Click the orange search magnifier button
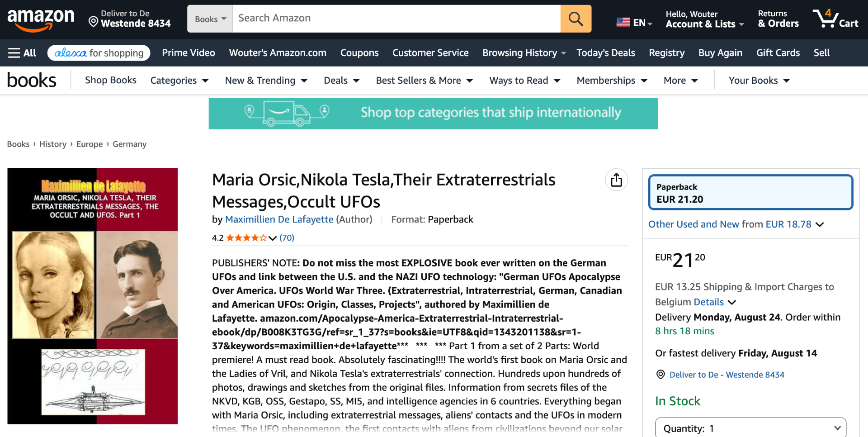Screen dimensions: 868x437 (x=576, y=19)
